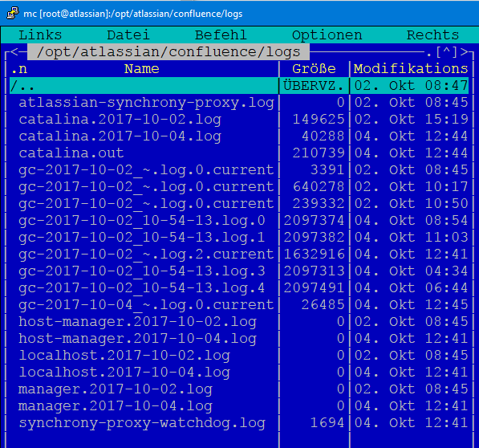Select localhost.2017-10-02.log file
479x448 pixels.
click(x=124, y=356)
